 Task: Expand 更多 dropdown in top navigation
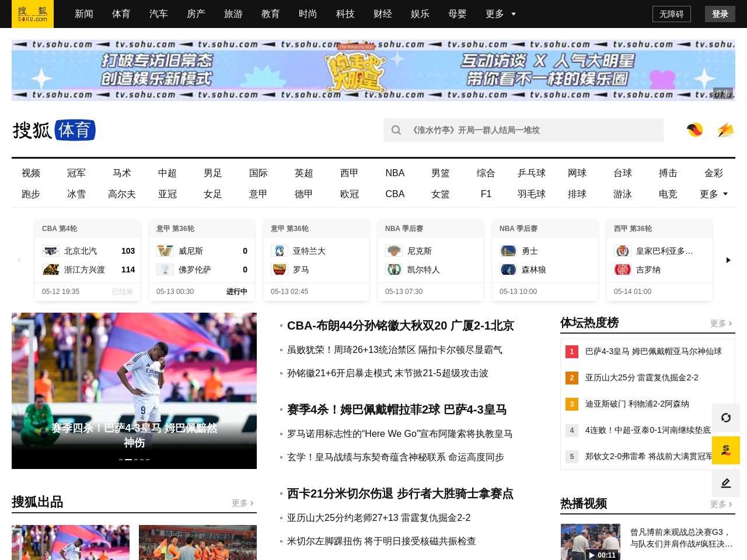pos(501,14)
